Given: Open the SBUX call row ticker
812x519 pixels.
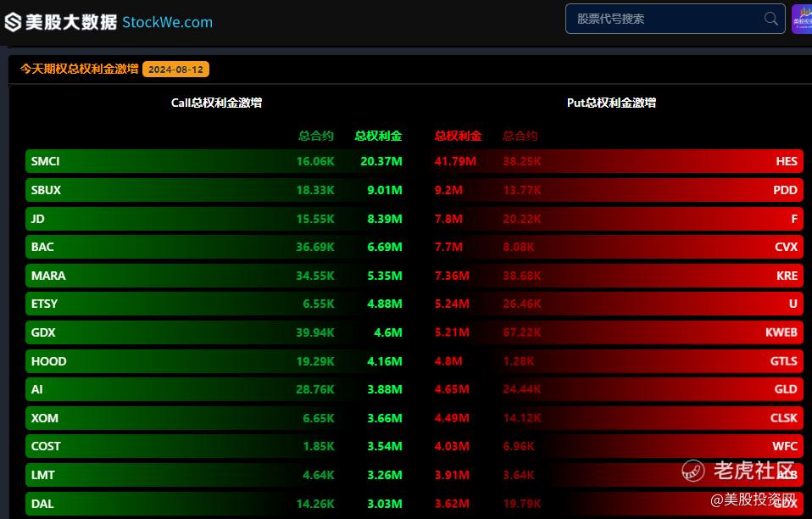Looking at the screenshot, I should coord(46,190).
